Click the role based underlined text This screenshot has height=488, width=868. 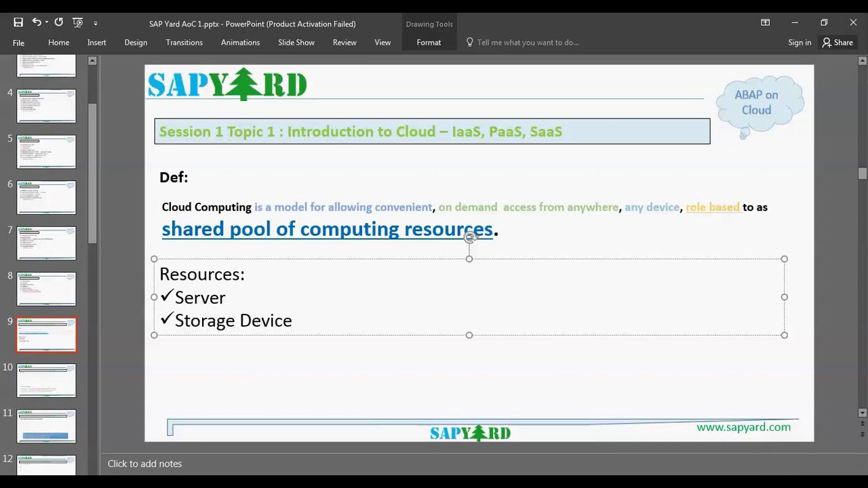[713, 207]
